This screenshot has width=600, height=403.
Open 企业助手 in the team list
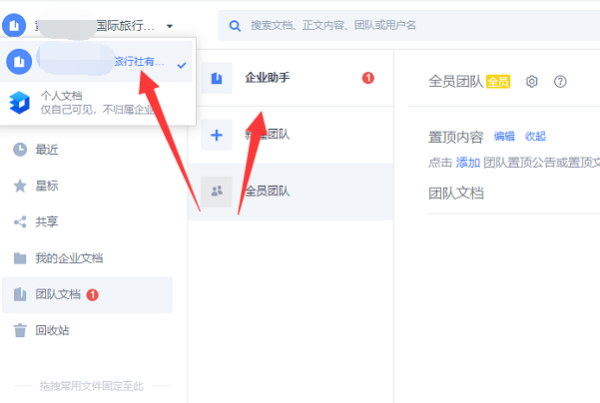pos(291,78)
